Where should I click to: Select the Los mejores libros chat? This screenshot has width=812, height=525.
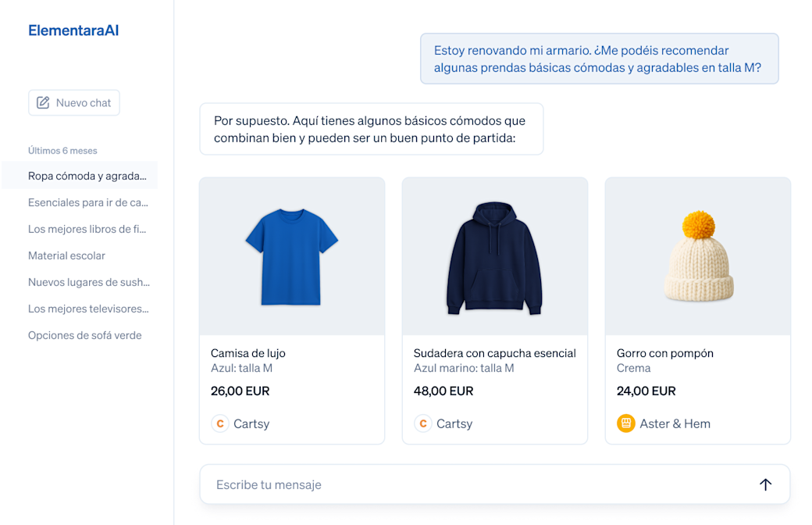(87, 229)
